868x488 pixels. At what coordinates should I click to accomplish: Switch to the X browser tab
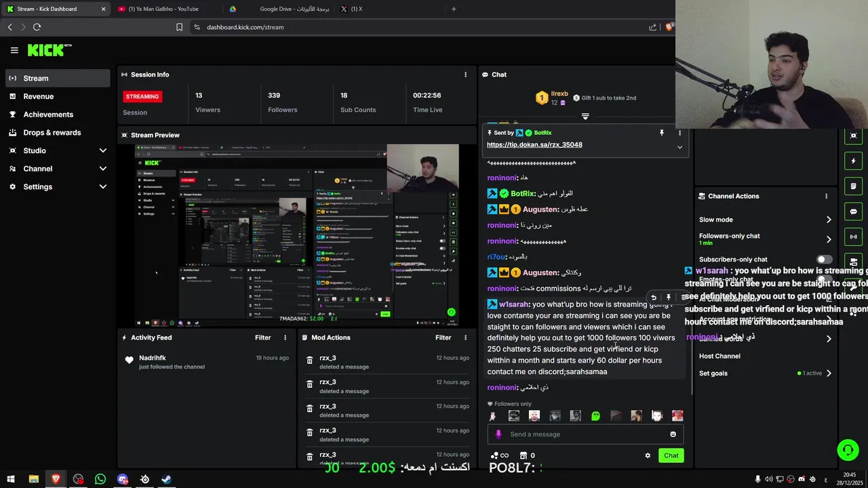388,9
